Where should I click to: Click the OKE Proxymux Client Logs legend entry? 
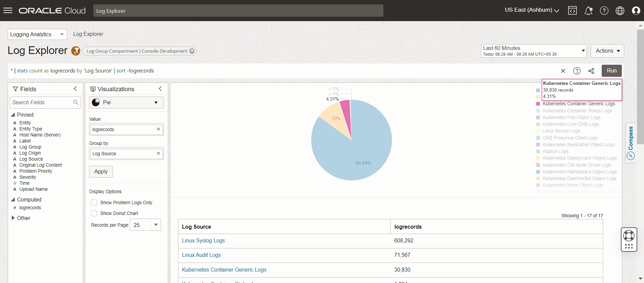point(570,138)
